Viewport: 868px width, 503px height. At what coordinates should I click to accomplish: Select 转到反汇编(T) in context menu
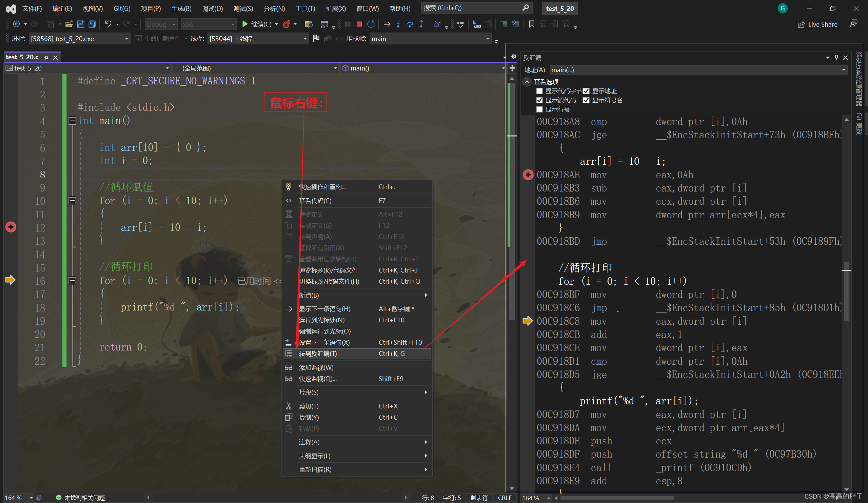(356, 354)
